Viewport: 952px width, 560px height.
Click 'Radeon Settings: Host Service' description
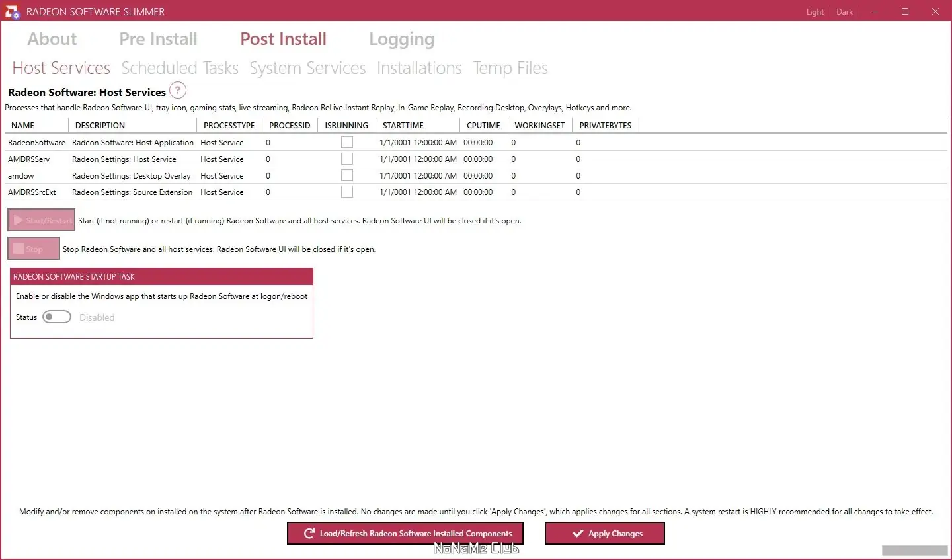124,159
